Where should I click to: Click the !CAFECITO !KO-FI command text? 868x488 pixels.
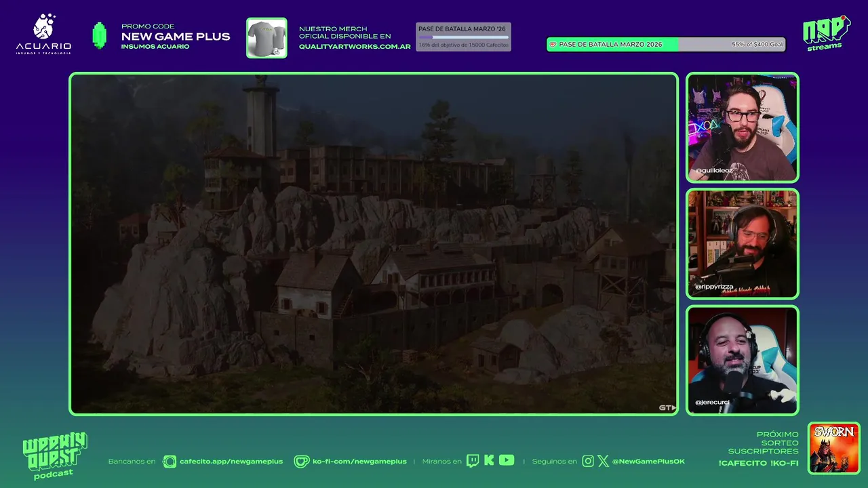pyautogui.click(x=758, y=464)
